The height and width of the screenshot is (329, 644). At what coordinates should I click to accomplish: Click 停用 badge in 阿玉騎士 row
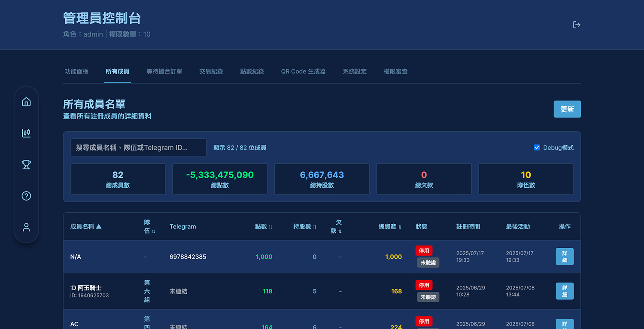424,285
